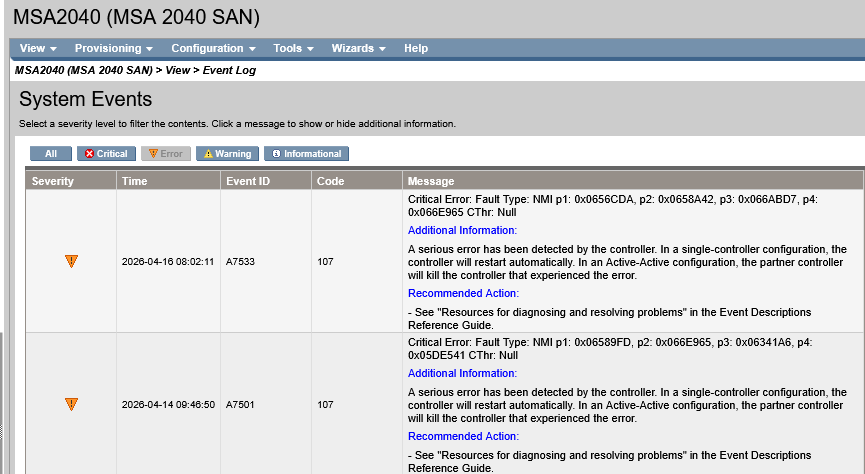
Task: Open the Wizards menu
Action: pyautogui.click(x=359, y=48)
